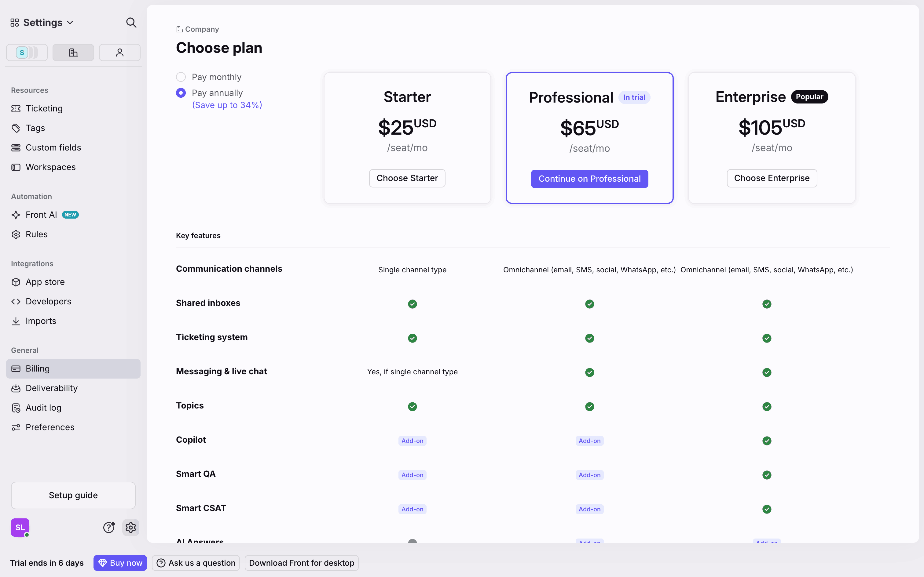924x577 pixels.
Task: Open the Workspaces settings
Action: (x=50, y=167)
